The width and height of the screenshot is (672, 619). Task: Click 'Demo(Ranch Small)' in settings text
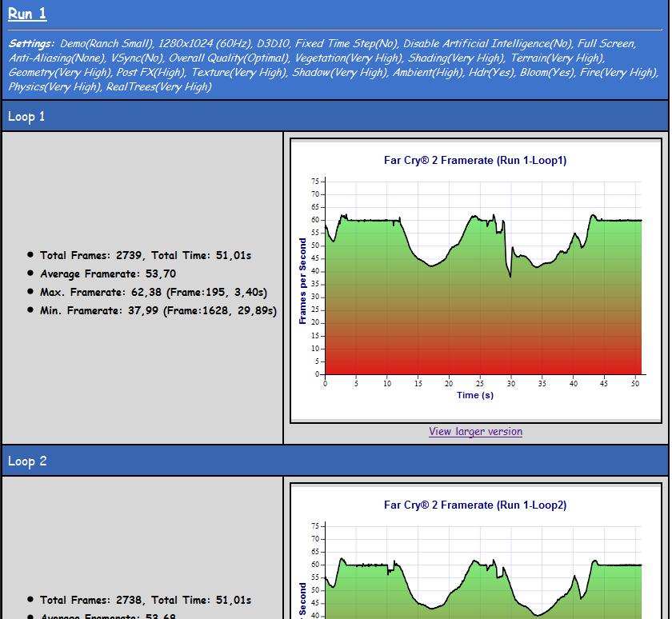click(106, 44)
